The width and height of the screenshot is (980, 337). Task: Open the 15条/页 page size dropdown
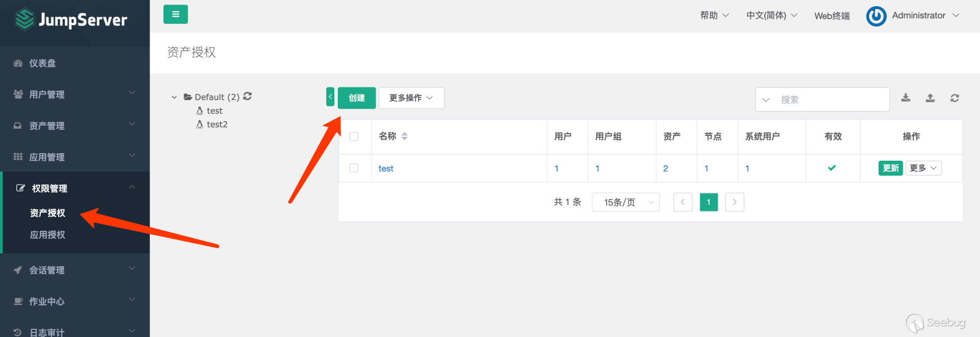point(625,202)
